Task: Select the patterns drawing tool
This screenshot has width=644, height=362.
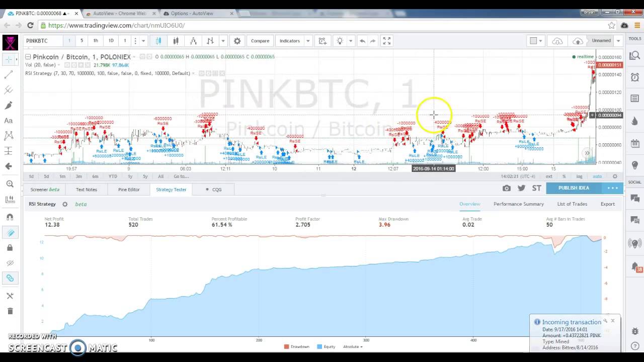Action: (9, 135)
